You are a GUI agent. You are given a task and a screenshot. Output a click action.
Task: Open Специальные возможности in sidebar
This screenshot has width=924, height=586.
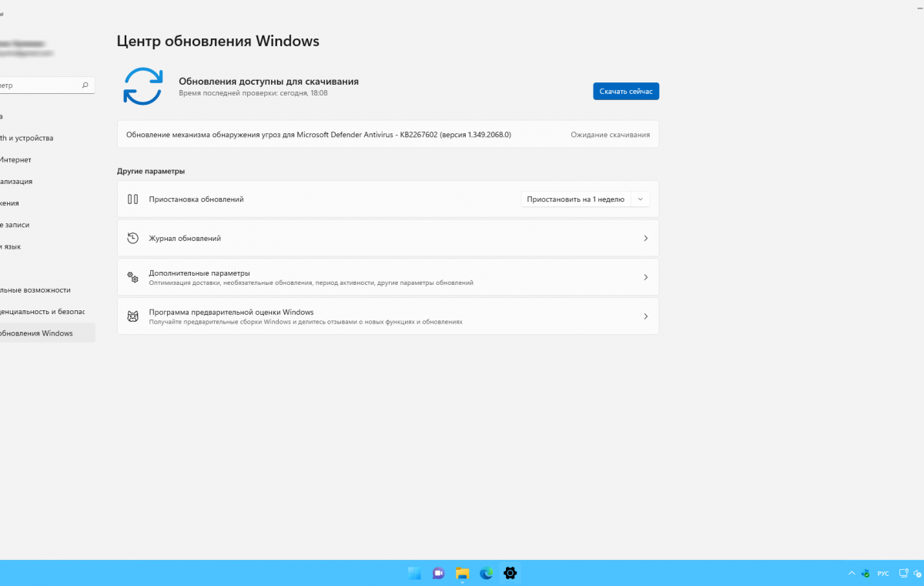48,290
